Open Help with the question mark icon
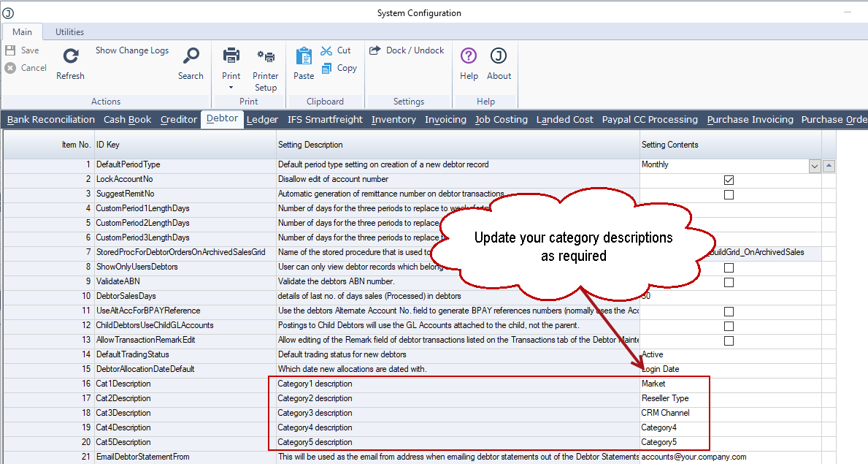Image resolution: width=868 pixels, height=464 pixels. pos(469,56)
